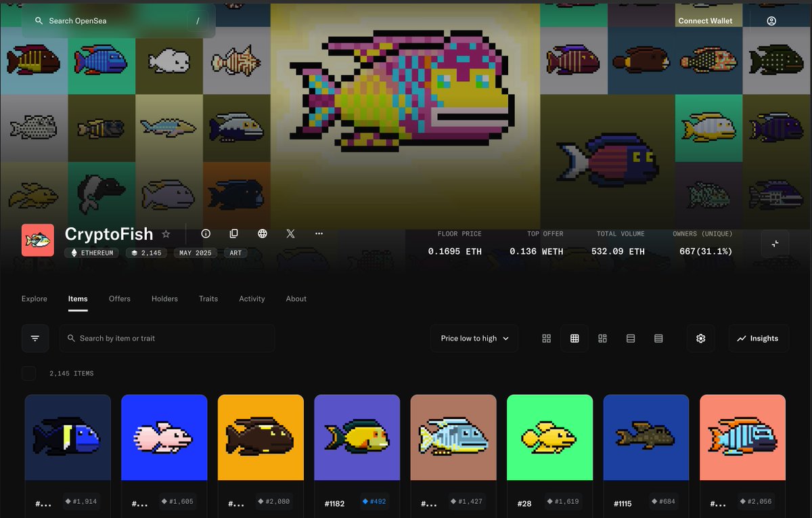Click the rarity rank badge #492
Viewport: 812px width, 518px height.
click(374, 502)
